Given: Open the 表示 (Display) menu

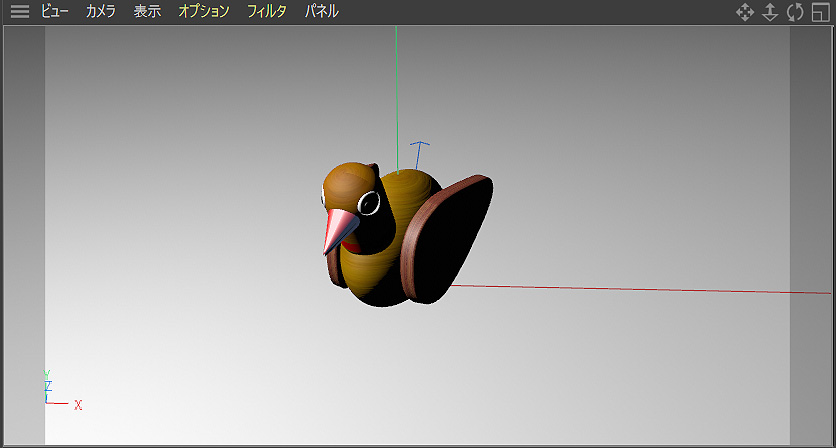Looking at the screenshot, I should pyautogui.click(x=147, y=12).
